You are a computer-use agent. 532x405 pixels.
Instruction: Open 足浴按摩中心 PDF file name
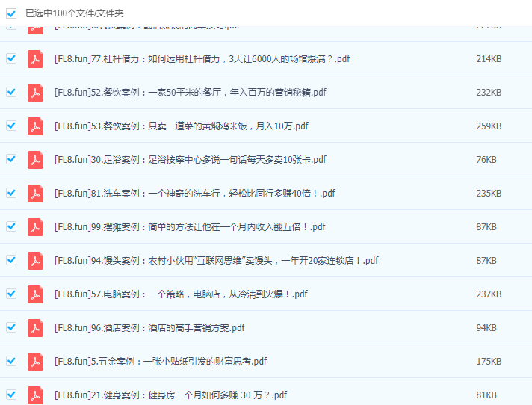coord(190,160)
